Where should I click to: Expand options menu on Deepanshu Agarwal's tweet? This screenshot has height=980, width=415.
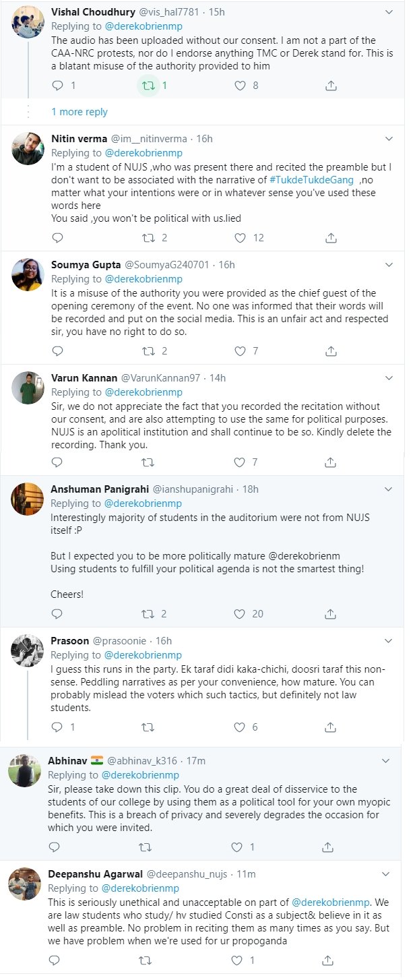pos(386,874)
